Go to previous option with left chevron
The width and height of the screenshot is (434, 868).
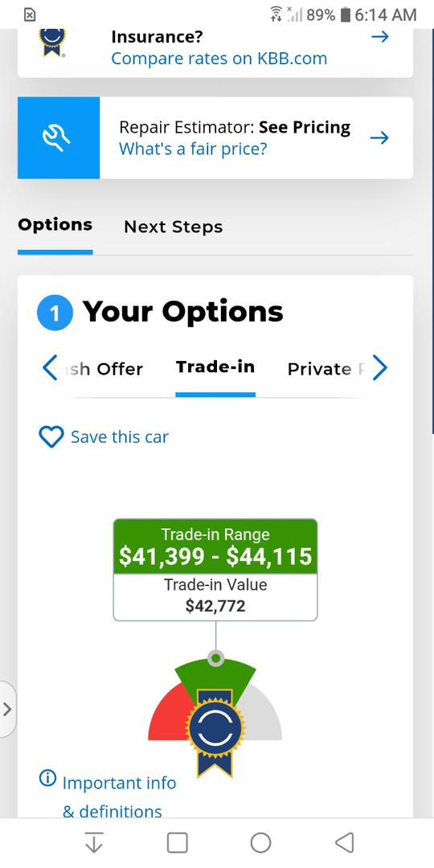[x=50, y=367]
